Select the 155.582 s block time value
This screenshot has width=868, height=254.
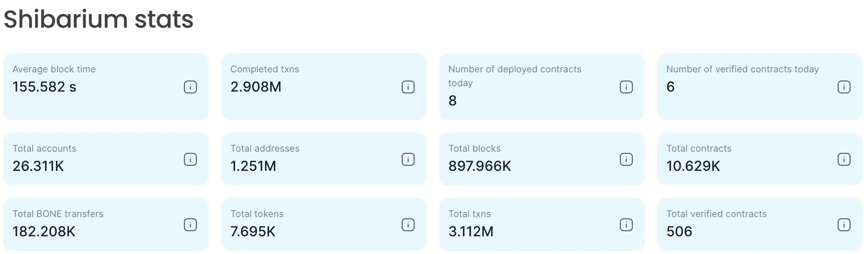tap(44, 87)
